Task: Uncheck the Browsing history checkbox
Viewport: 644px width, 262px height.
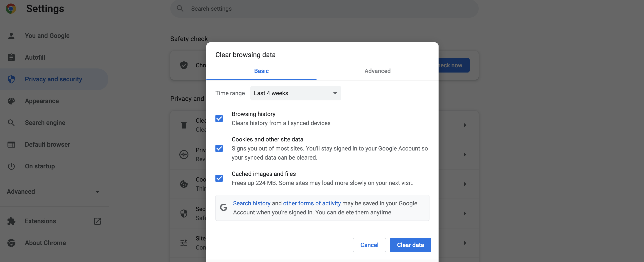Action: 219,118
